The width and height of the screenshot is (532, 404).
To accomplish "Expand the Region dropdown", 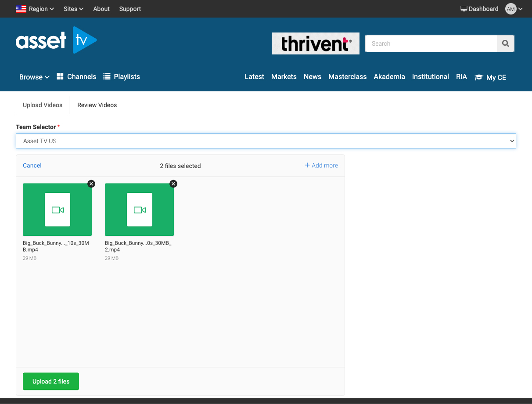I will click(x=35, y=9).
